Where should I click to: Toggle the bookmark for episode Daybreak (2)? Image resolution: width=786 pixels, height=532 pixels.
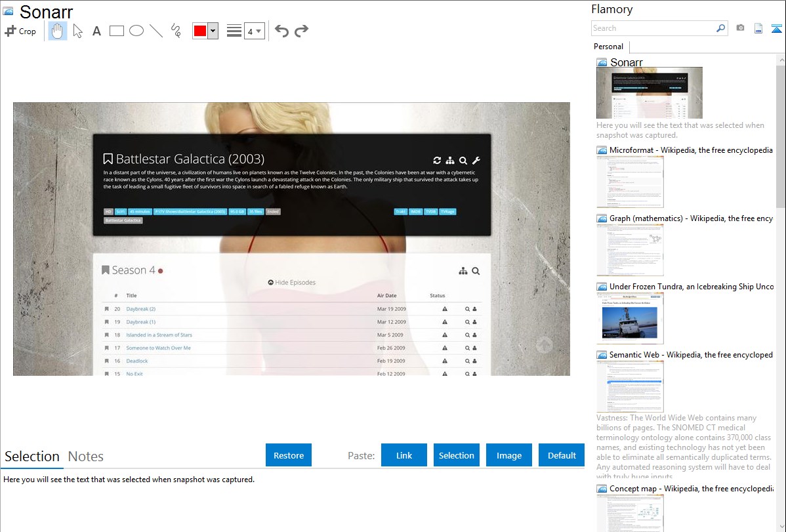[106, 309]
